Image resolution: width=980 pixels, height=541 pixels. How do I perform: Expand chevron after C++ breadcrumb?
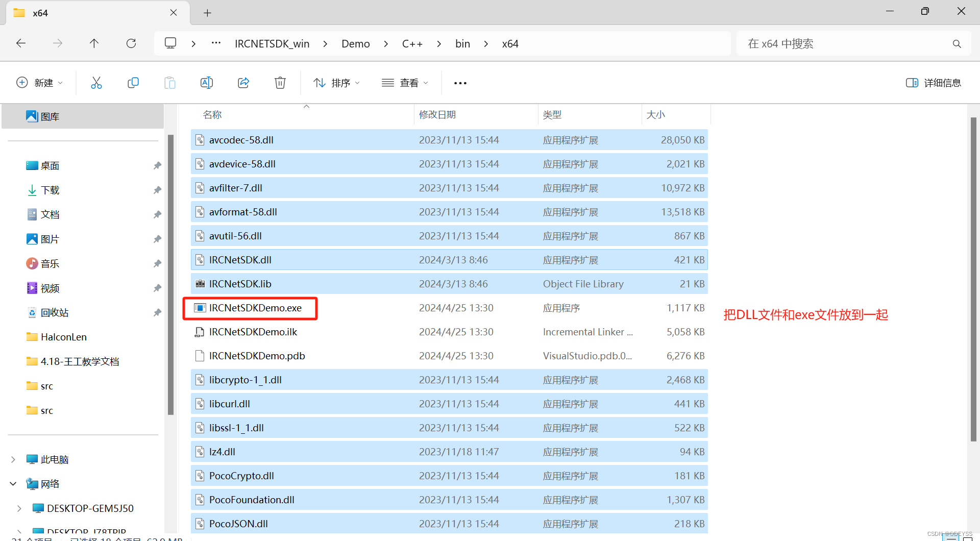pyautogui.click(x=439, y=44)
